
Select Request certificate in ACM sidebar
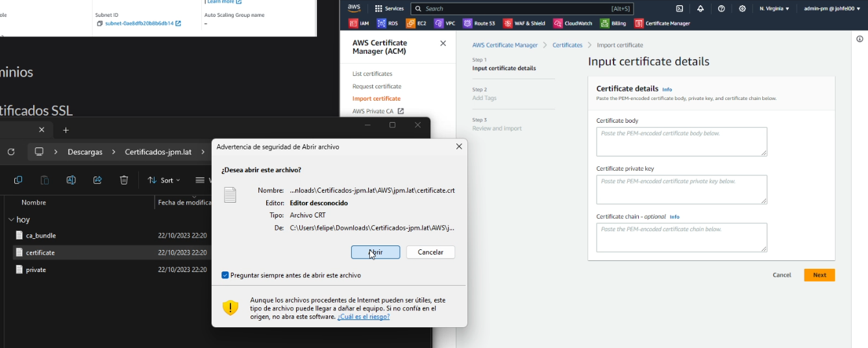pos(377,86)
